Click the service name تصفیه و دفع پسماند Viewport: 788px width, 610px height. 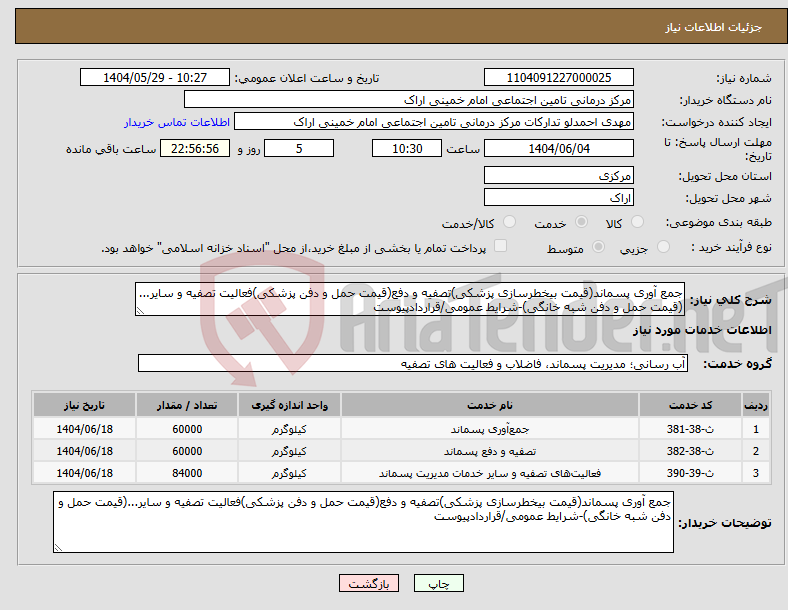[x=489, y=451]
